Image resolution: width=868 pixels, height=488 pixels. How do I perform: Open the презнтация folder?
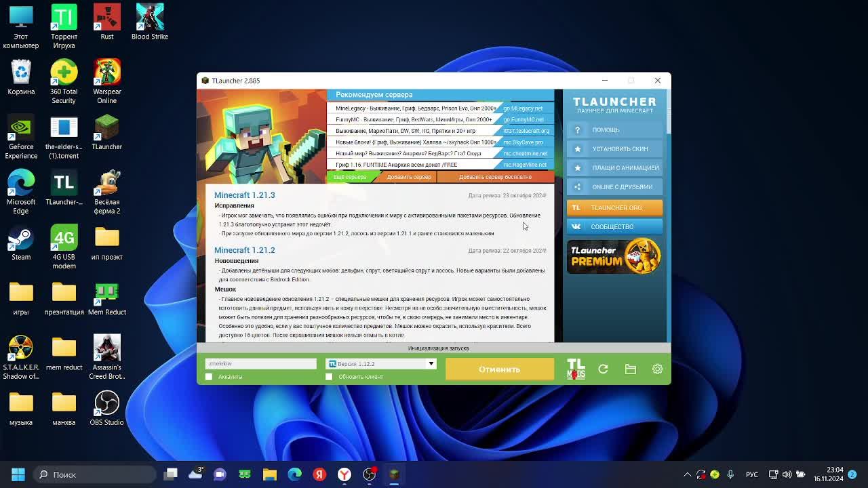click(64, 298)
